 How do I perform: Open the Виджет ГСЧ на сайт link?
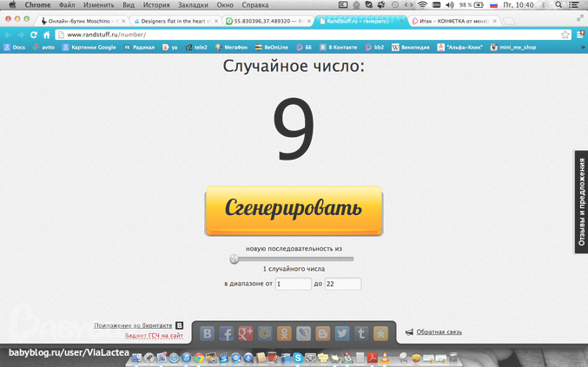pyautogui.click(x=154, y=335)
